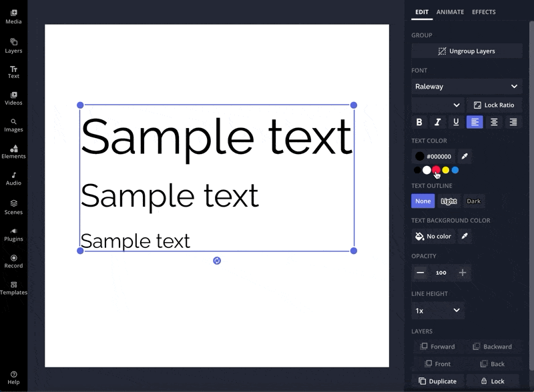Open the Record panel

13,261
